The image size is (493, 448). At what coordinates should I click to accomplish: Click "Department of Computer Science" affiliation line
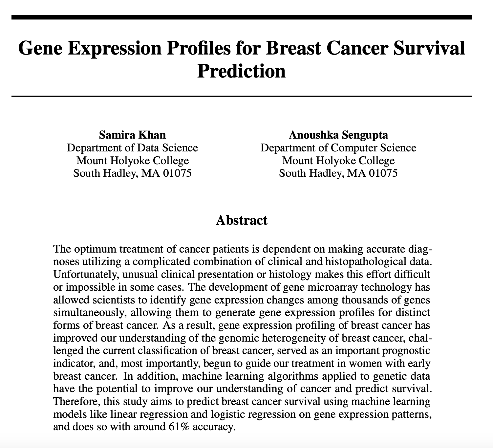point(338,147)
